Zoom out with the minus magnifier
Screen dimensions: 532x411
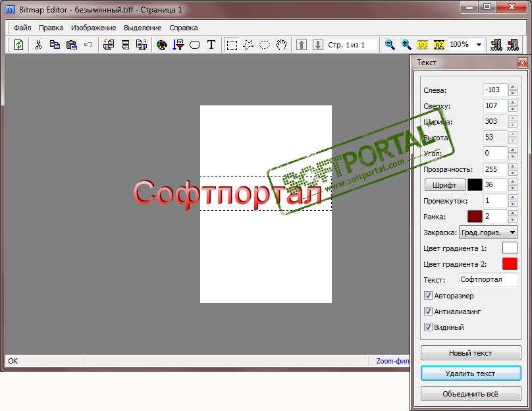coord(390,45)
